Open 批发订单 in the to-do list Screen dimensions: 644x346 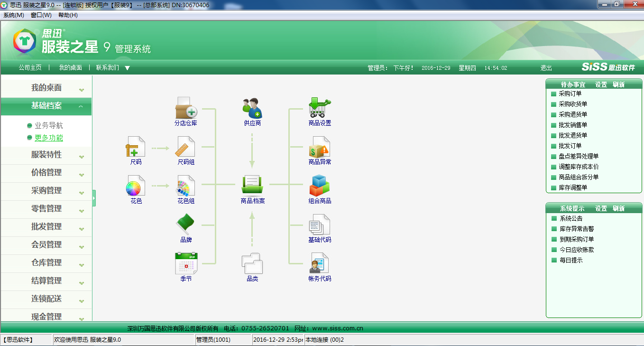570,146
